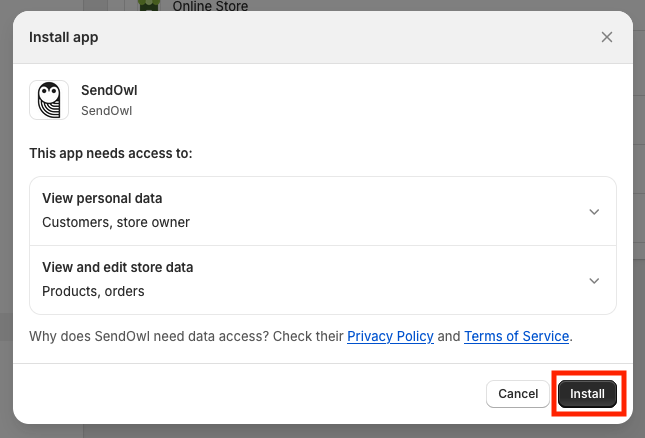Expand View and edit store data chevron
The width and height of the screenshot is (645, 438).
coord(594,281)
